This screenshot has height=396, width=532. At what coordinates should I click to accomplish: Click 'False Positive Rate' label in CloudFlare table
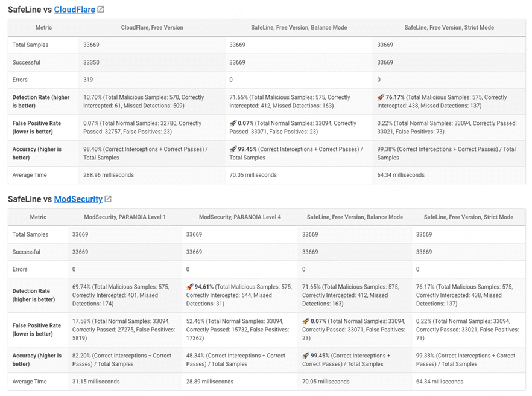pos(37,128)
